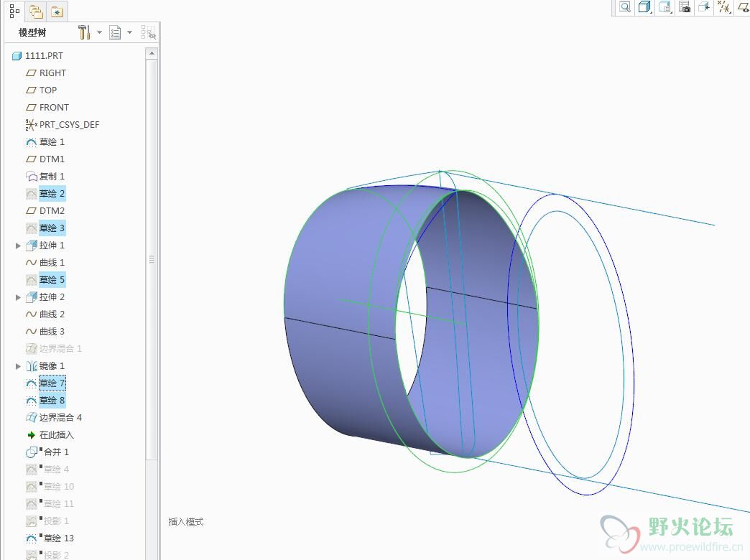The image size is (750, 560).
Task: Click the 拉伸 1 extrude icon
Action: coord(31,246)
